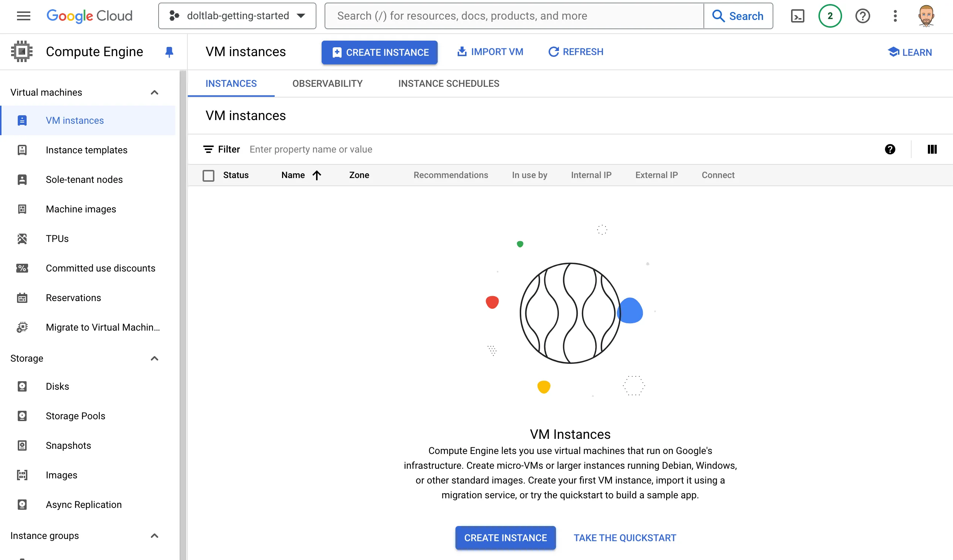
Task: Open the user account avatar
Action: 926,16
